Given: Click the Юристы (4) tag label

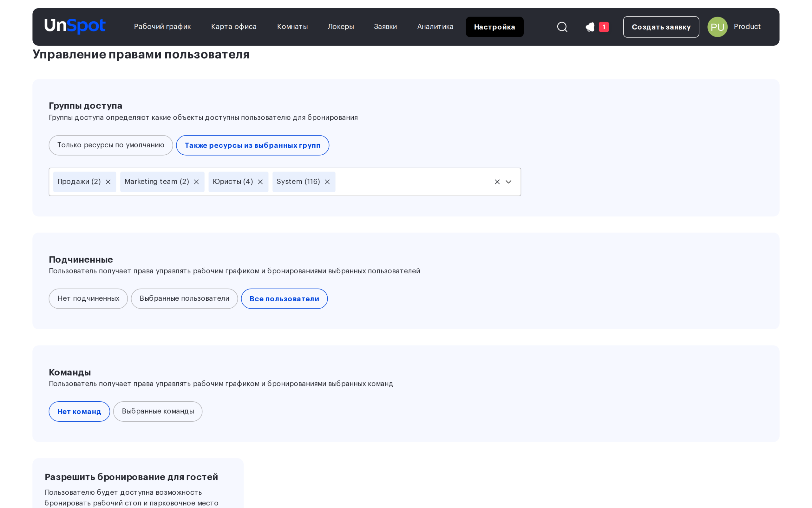Looking at the screenshot, I should [232, 182].
